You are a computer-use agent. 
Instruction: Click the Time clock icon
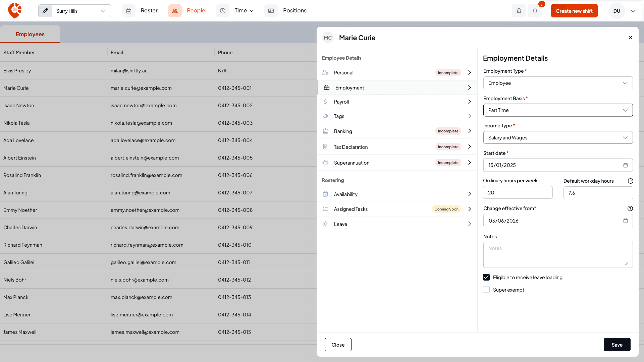pos(223,11)
